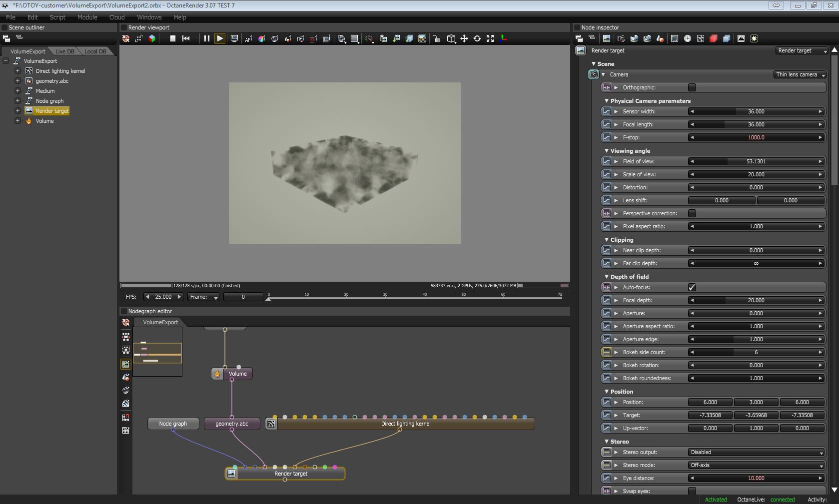Toggle the render target preview eye icon
839x504 pixels.
[x=126, y=363]
